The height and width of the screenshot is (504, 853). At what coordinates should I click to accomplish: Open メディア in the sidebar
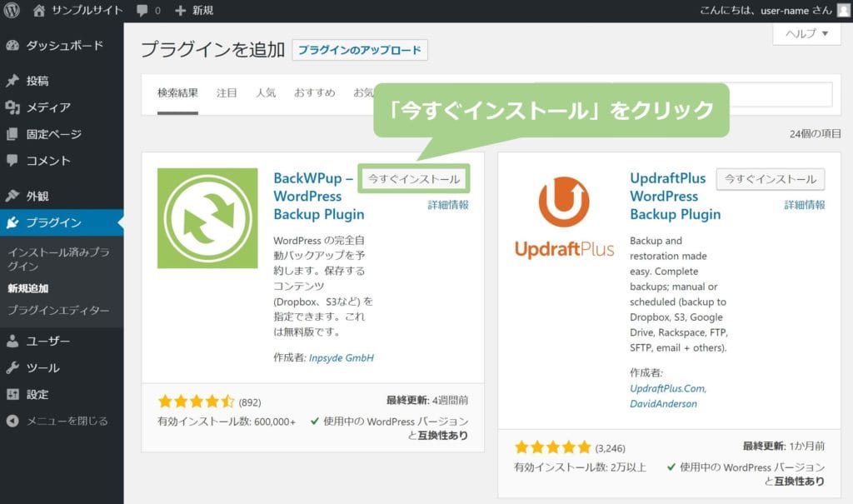point(47,107)
